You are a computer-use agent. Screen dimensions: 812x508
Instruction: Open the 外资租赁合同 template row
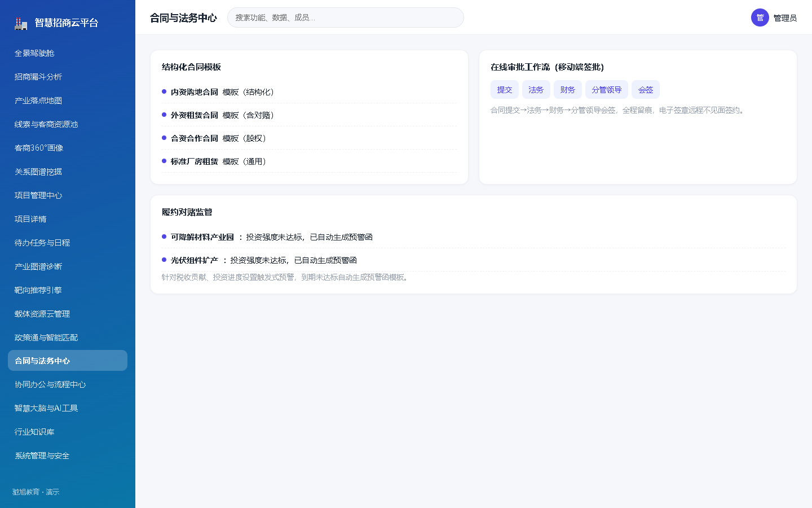point(309,115)
